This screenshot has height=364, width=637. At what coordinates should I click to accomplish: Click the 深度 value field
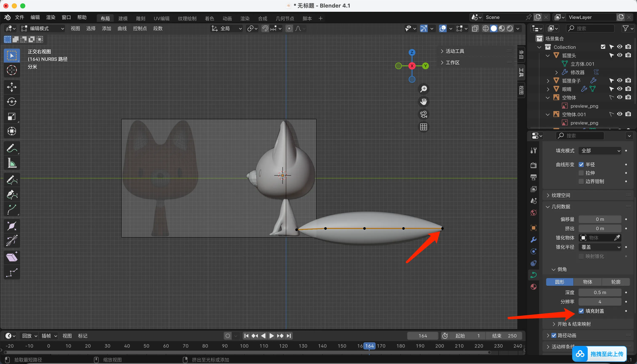tap(600, 292)
